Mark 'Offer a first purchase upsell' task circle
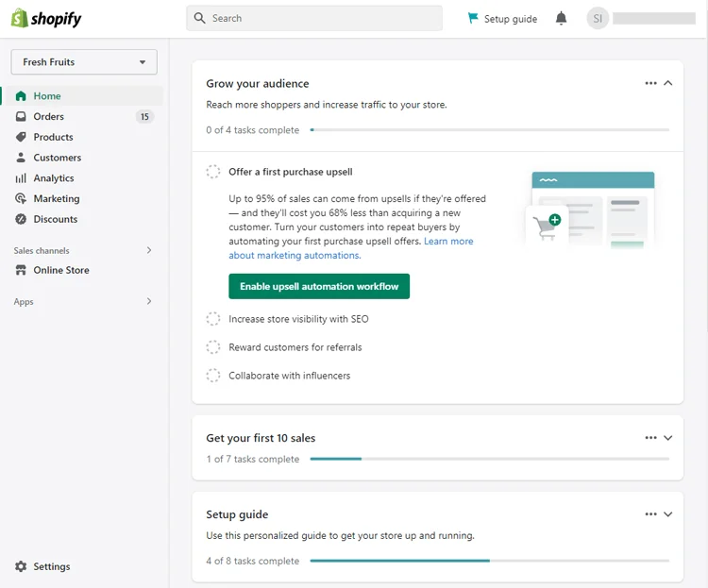This screenshot has width=708, height=588. [213, 172]
